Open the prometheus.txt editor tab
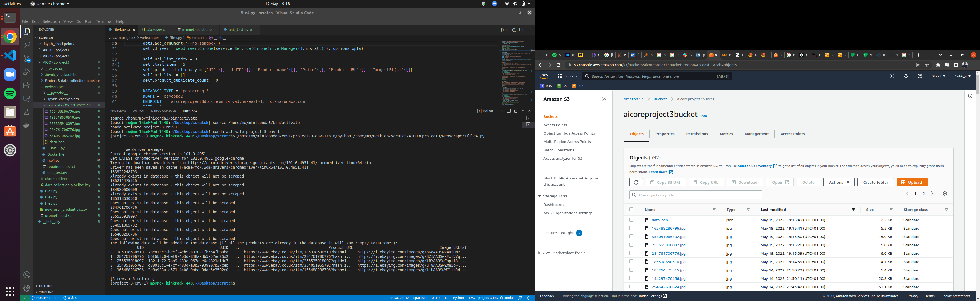Viewport: 980px width, 301px height. (195, 29)
